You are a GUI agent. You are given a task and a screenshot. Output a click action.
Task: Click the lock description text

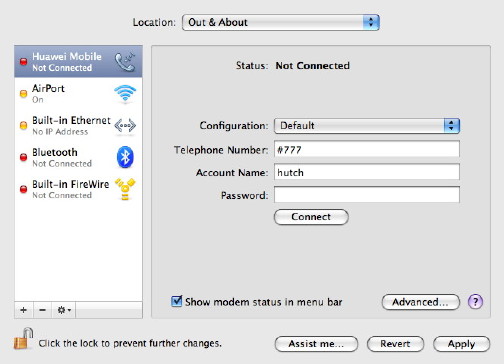coord(130,343)
